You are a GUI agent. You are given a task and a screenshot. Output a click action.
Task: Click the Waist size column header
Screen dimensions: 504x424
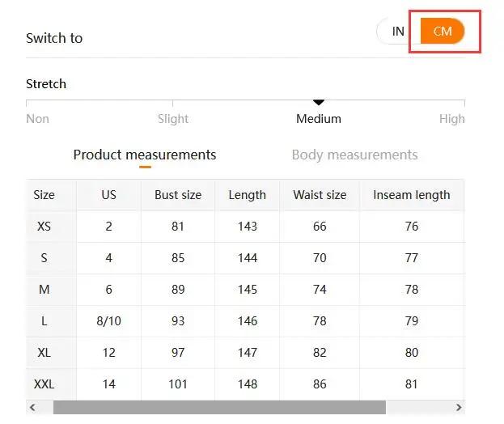coord(320,195)
